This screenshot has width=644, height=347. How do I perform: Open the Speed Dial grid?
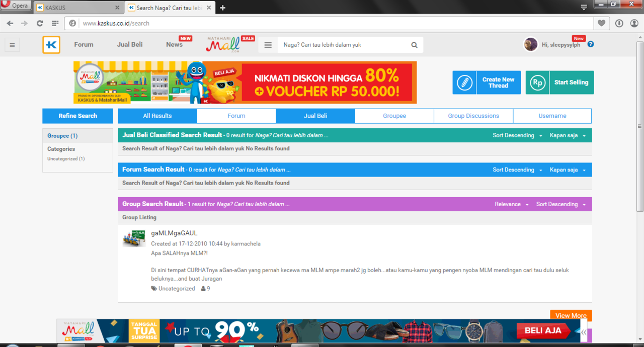tap(55, 23)
